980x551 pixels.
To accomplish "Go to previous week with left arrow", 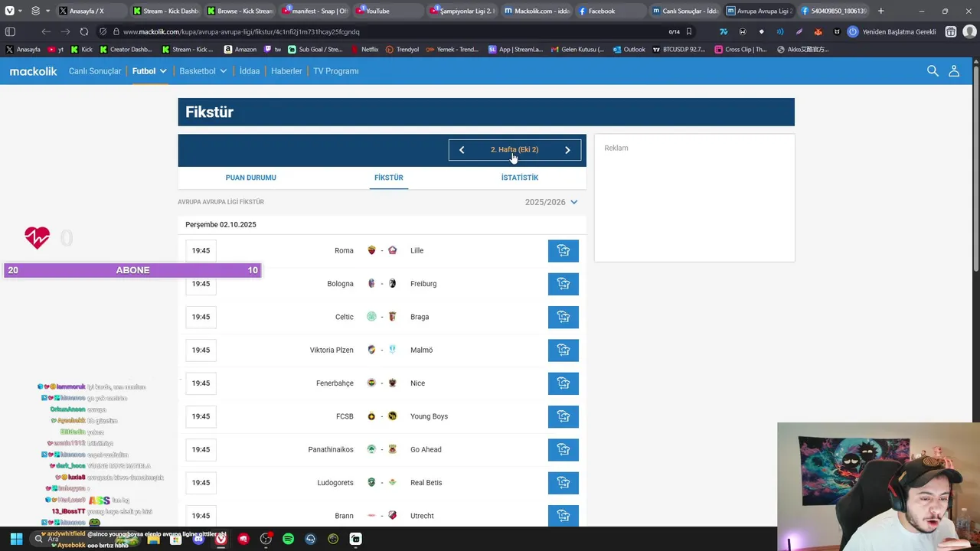I will (x=462, y=150).
